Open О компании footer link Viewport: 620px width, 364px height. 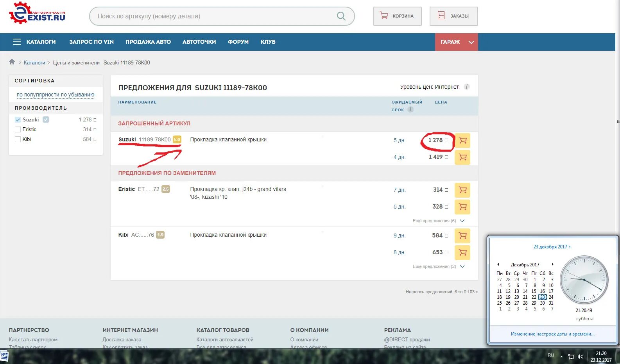click(304, 339)
